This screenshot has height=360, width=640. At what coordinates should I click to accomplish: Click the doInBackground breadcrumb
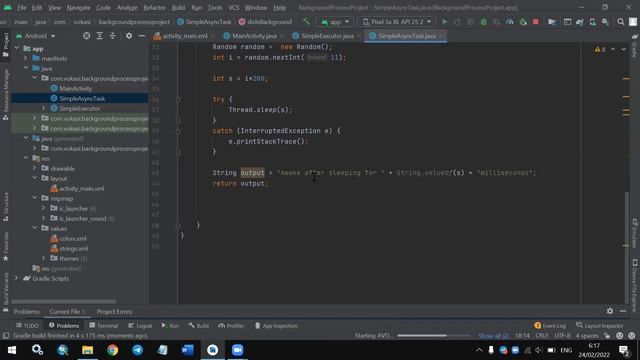pyautogui.click(x=265, y=22)
